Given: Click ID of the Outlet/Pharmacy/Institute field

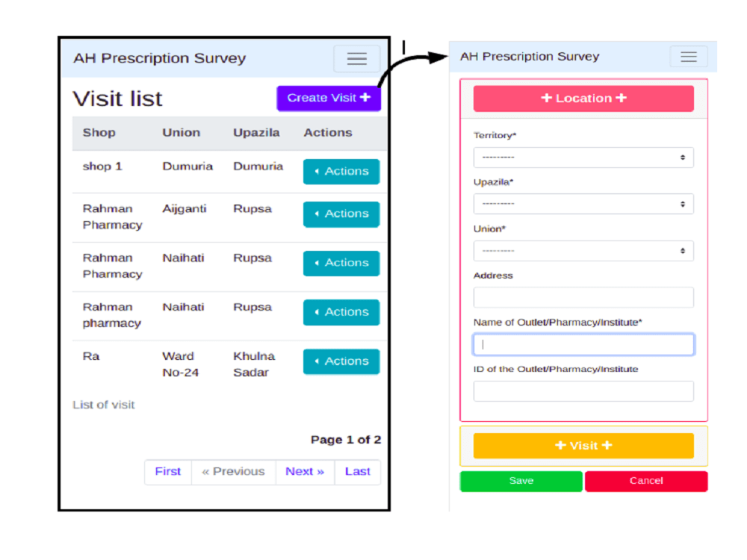Looking at the screenshot, I should [x=583, y=391].
